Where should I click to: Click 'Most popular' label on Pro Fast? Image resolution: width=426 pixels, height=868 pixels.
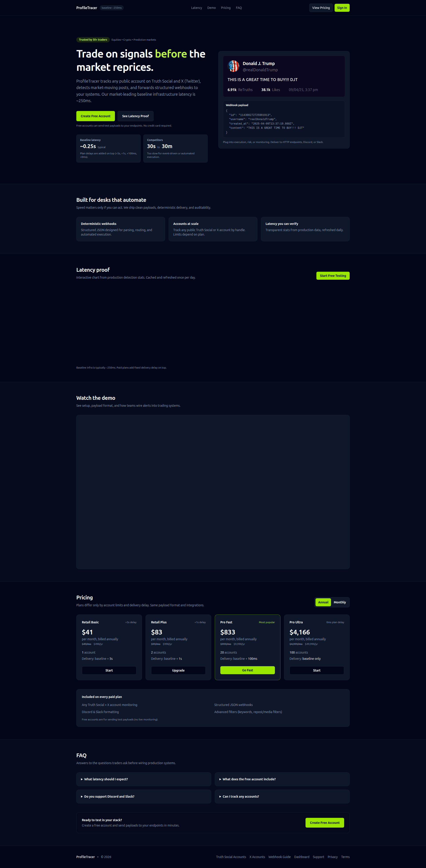pyautogui.click(x=267, y=622)
